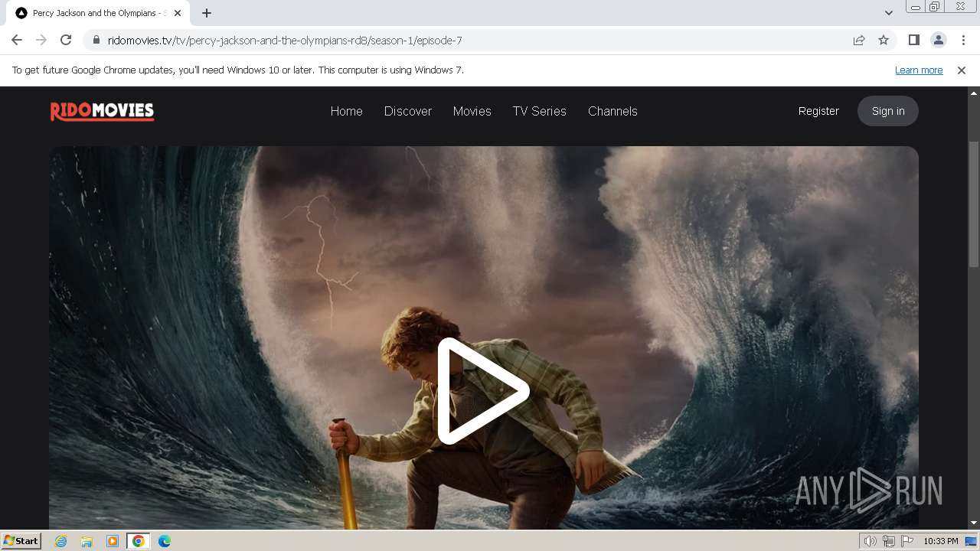
Task: Click the page vertical scrollbar thumb
Action: click(x=974, y=204)
